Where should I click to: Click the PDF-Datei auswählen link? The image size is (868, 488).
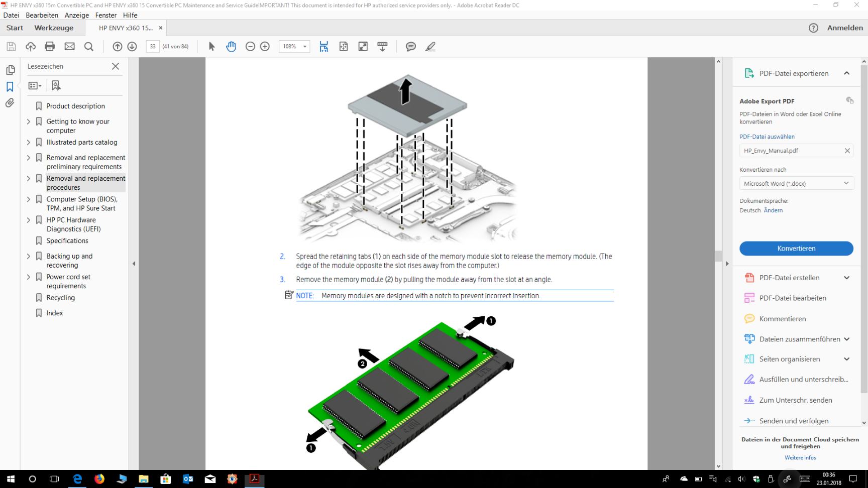click(767, 137)
